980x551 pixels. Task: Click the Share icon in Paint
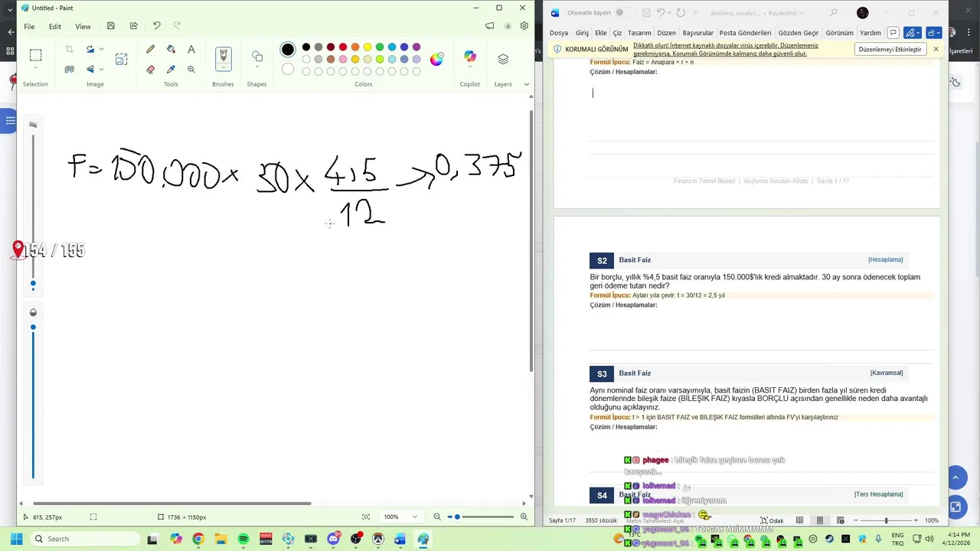(x=133, y=26)
